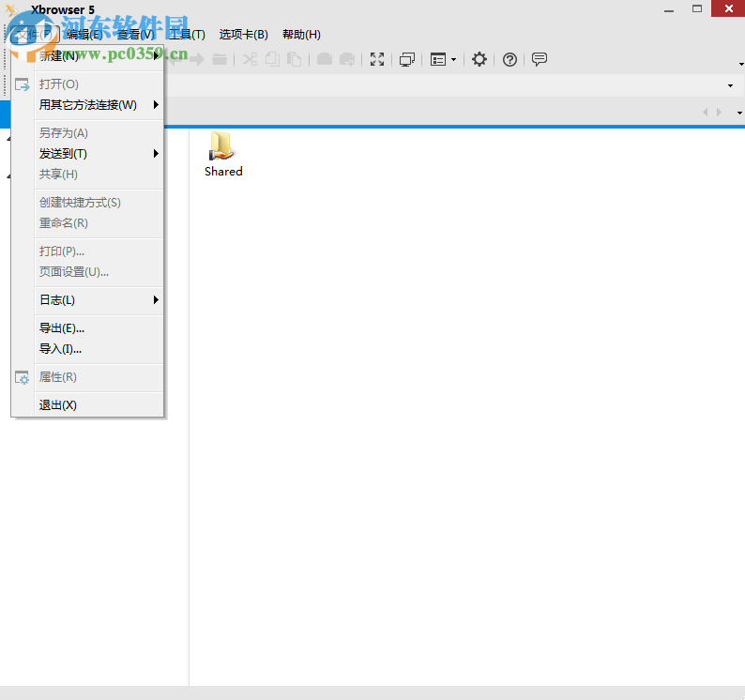
Task: Click the tab scroll left arrow
Action: (705, 113)
